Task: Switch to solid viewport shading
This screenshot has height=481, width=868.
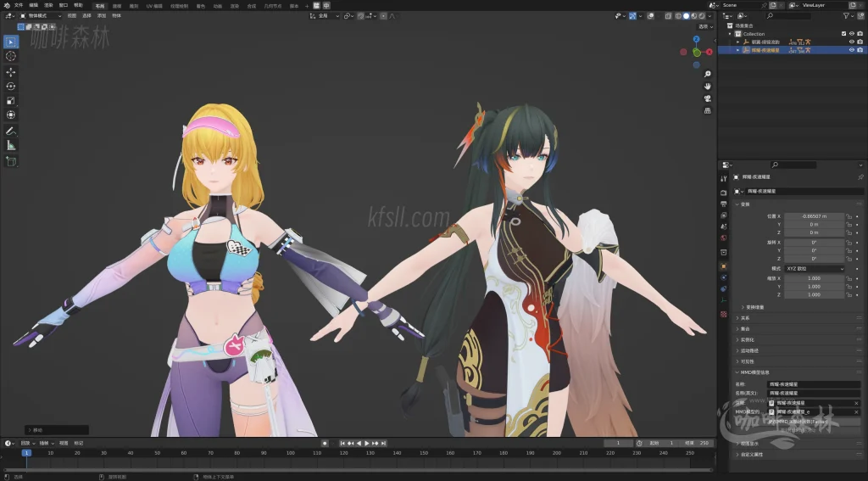Action: (x=686, y=16)
